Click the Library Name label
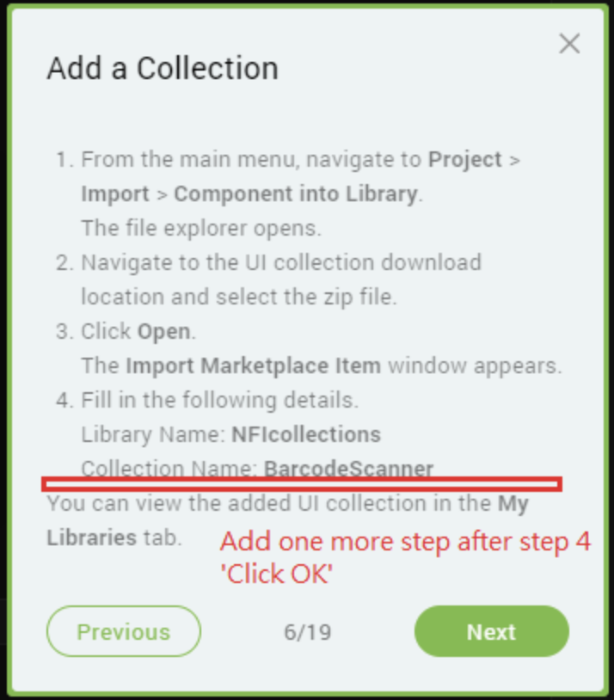 point(153,434)
